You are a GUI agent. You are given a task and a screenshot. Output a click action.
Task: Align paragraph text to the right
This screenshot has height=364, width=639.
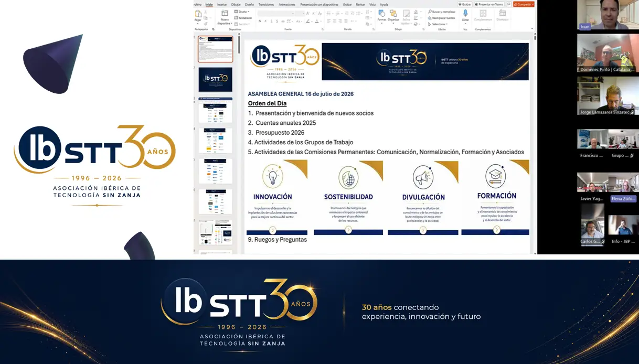[340, 22]
